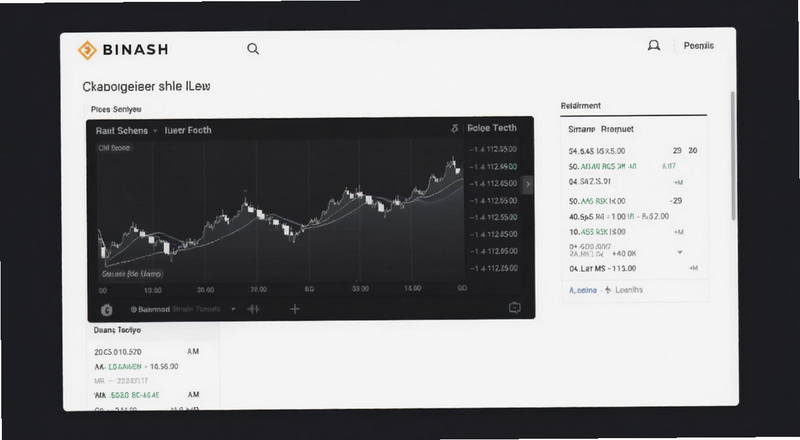The height and width of the screenshot is (440, 800).
Task: Open the Poenis link in header
Action: (x=698, y=45)
